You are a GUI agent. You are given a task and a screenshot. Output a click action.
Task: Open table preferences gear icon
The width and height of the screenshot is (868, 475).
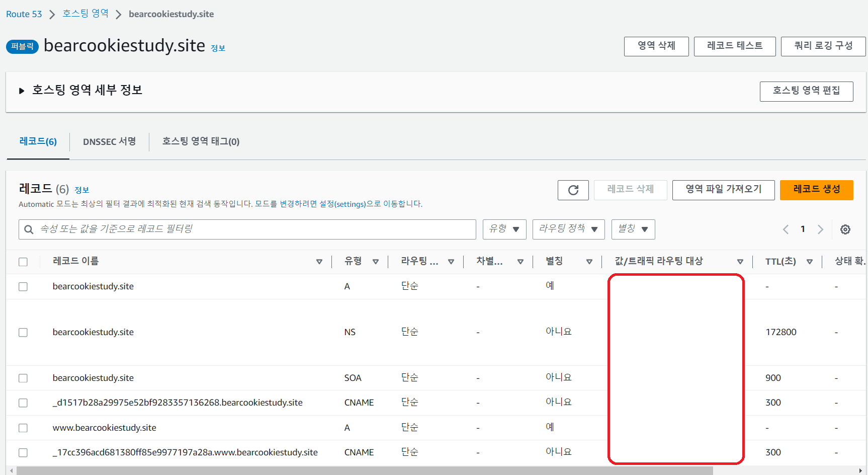(x=845, y=229)
